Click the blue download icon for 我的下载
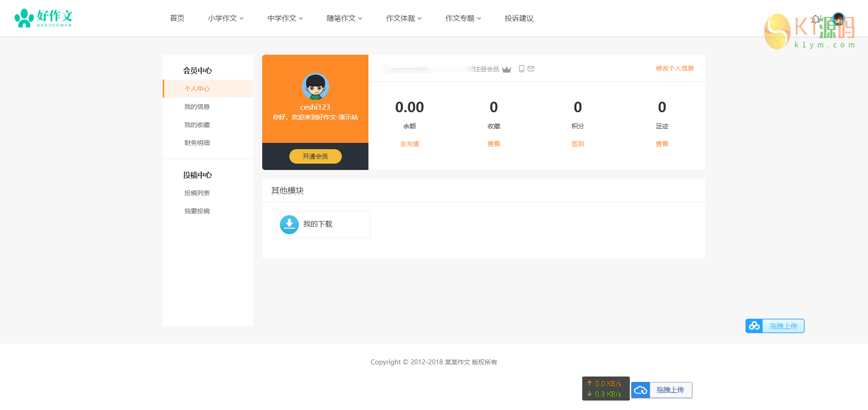The width and height of the screenshot is (868, 410). coord(289,224)
